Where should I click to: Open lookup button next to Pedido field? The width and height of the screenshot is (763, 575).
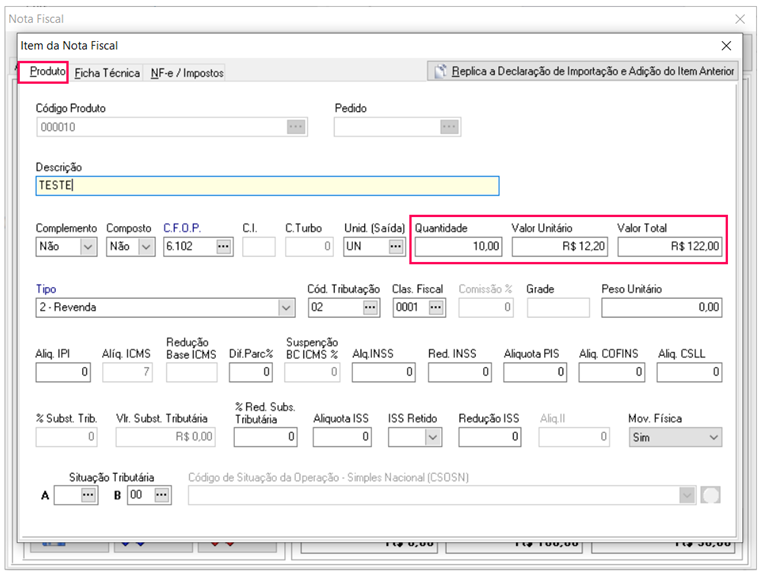click(450, 127)
